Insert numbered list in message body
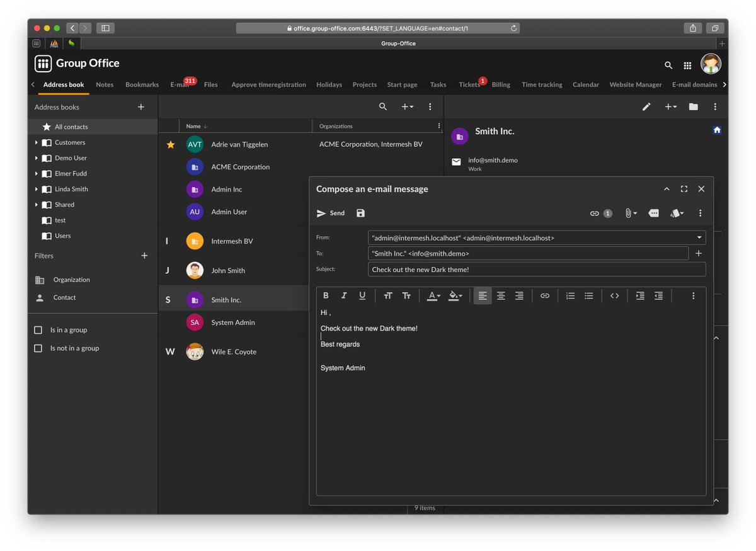This screenshot has width=756, height=551. click(570, 296)
